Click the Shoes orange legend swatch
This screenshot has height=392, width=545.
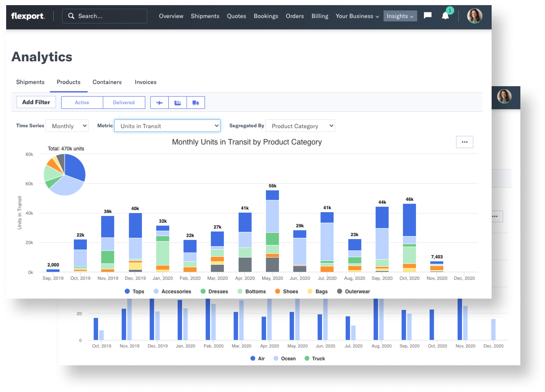pyautogui.click(x=277, y=291)
